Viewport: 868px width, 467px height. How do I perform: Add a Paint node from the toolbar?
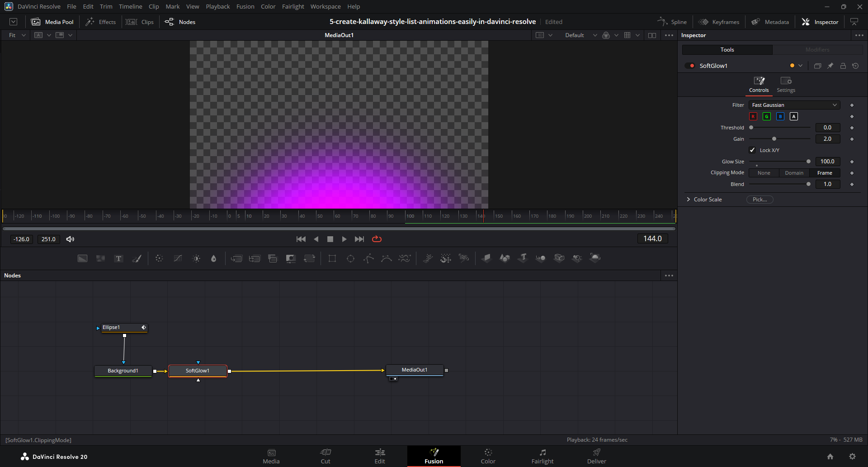coord(137,258)
